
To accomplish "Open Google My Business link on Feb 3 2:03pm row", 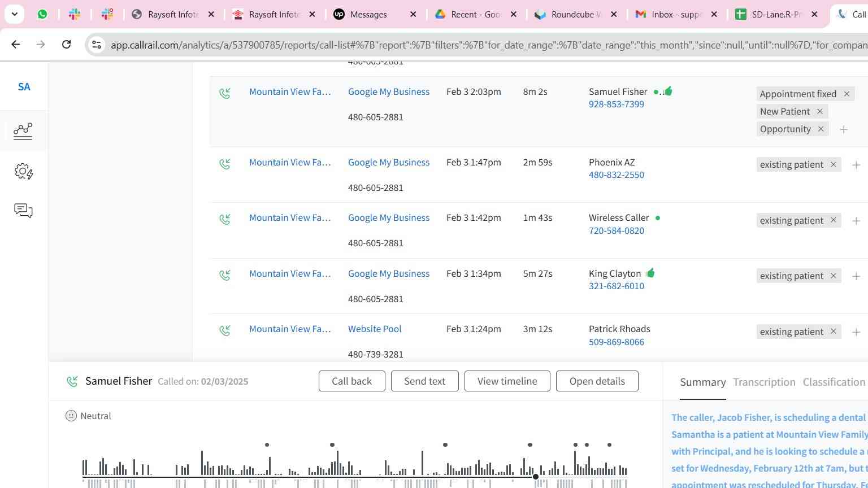I will 388,92.
